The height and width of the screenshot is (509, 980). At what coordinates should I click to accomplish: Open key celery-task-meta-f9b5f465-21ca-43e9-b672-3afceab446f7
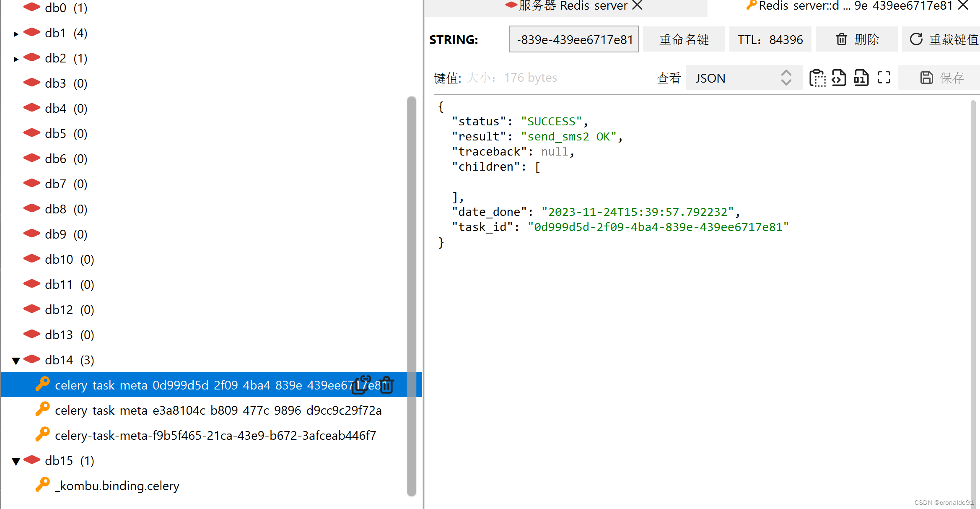215,436
